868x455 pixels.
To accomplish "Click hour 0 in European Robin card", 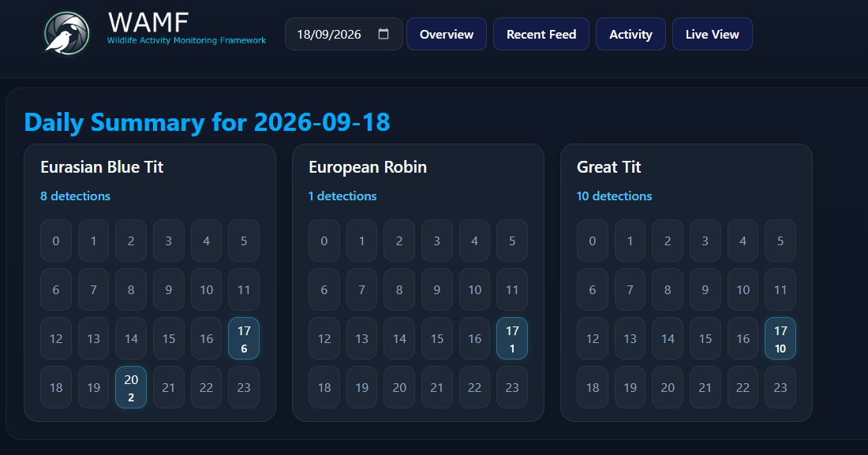I will click(x=324, y=241).
